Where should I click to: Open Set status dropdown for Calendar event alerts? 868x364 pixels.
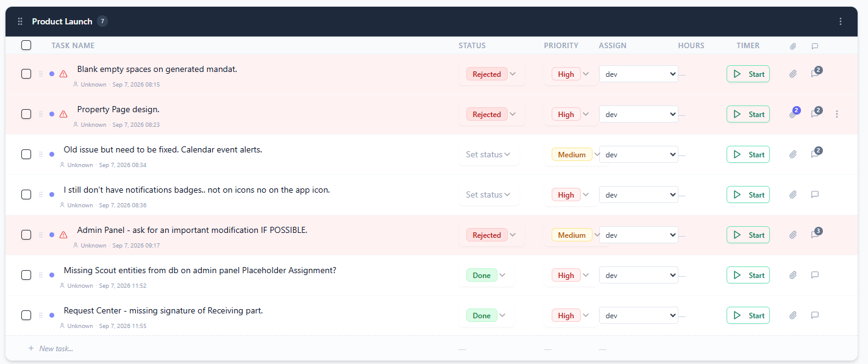pyautogui.click(x=489, y=154)
